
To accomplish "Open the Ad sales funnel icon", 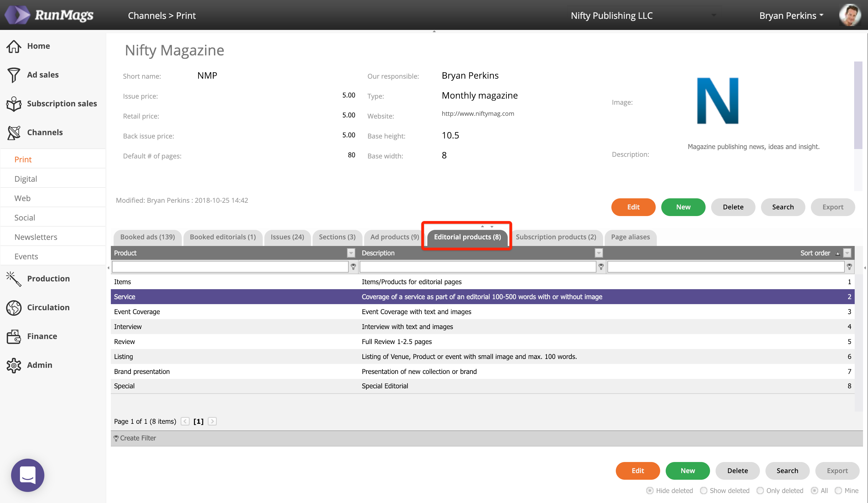I will click(x=14, y=75).
